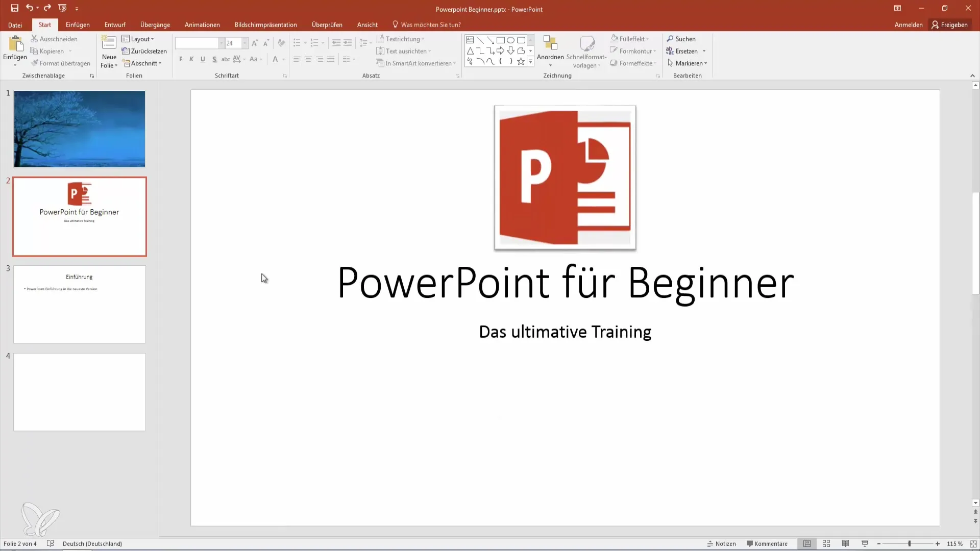Open Fülleffekt dropdown
The width and height of the screenshot is (980, 551).
(630, 39)
